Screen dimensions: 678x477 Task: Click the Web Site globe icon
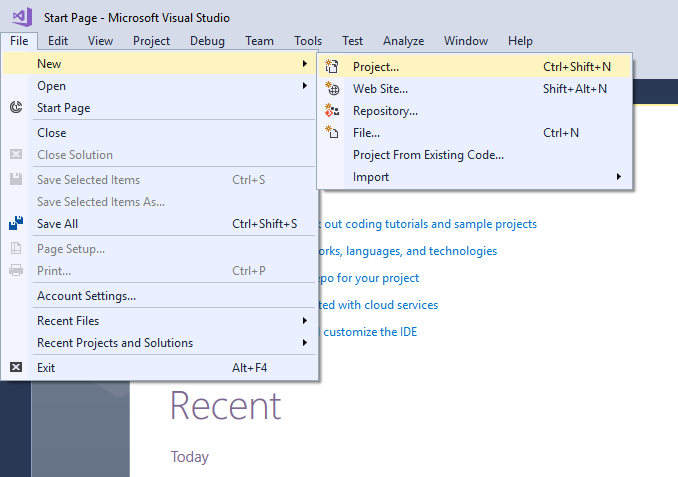[332, 89]
